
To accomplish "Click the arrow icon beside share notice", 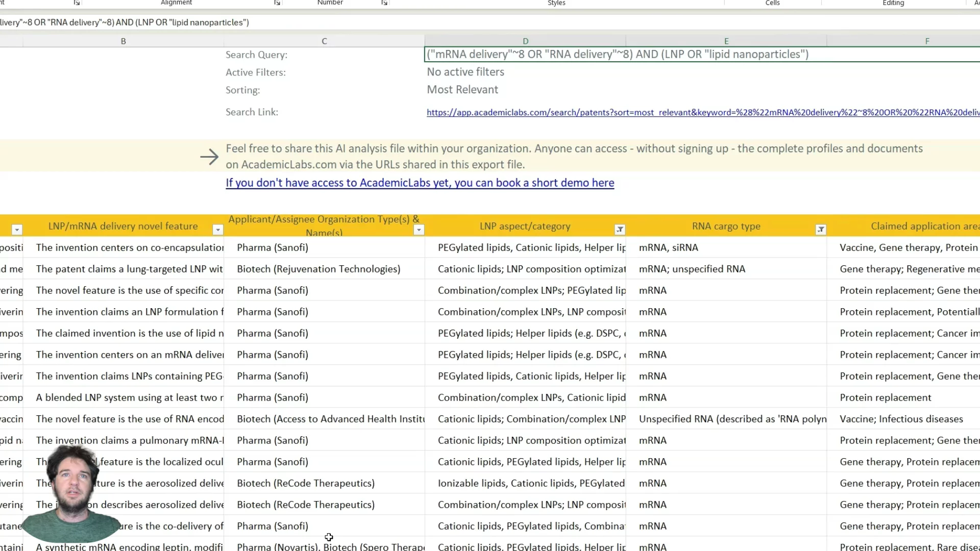I will point(209,157).
